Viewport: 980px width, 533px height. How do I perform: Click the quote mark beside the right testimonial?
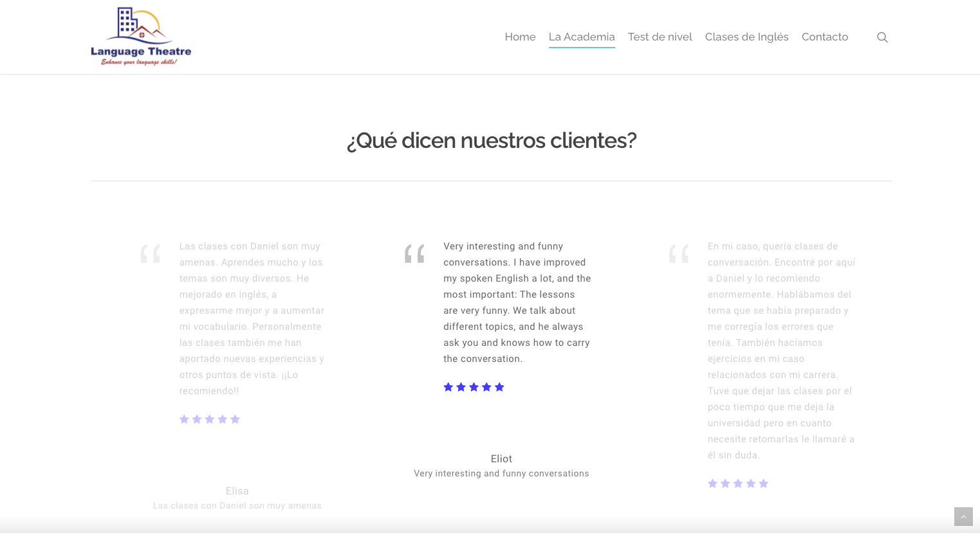(x=679, y=253)
